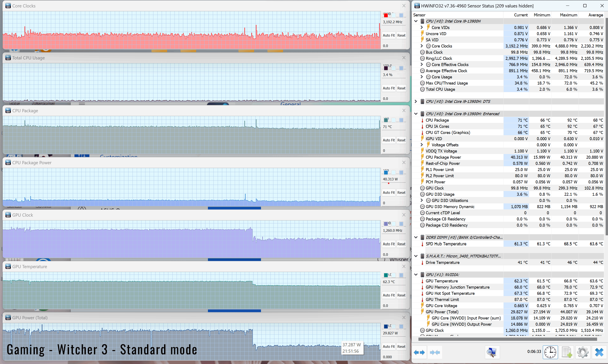Expand GPU D3D Utilizations row
Viewport: 608px width, 364px height.
pos(422,200)
